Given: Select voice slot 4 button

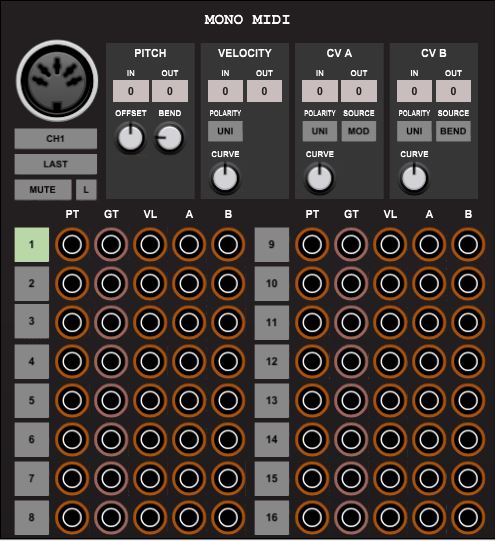Looking at the screenshot, I should (32, 362).
